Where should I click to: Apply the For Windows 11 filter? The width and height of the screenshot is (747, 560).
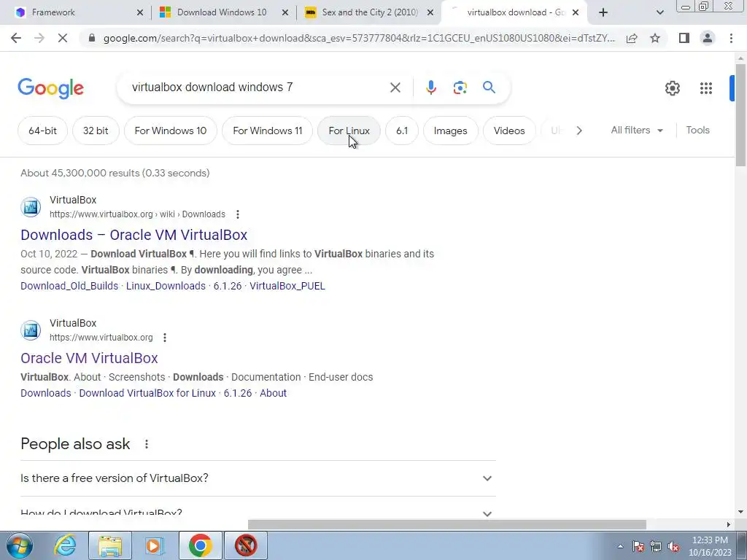(x=267, y=131)
